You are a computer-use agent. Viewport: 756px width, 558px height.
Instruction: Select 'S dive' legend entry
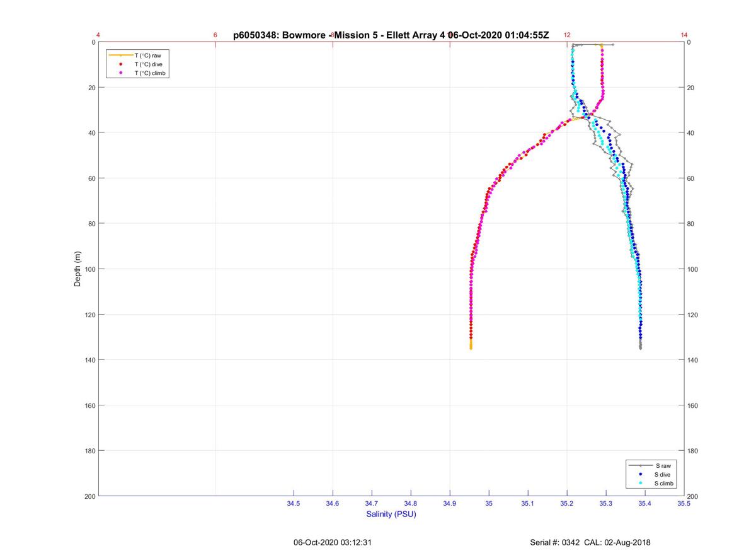(663, 474)
